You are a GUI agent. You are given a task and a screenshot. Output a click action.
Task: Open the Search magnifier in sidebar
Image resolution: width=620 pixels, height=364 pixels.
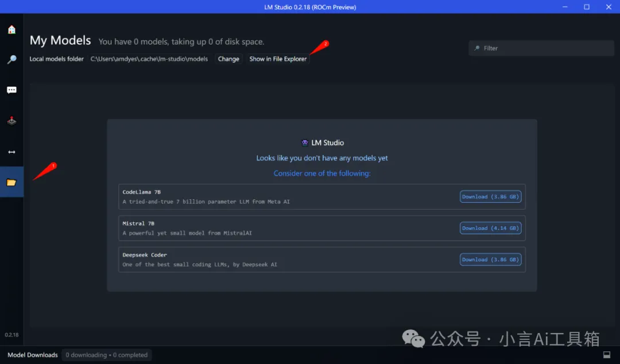(x=11, y=59)
